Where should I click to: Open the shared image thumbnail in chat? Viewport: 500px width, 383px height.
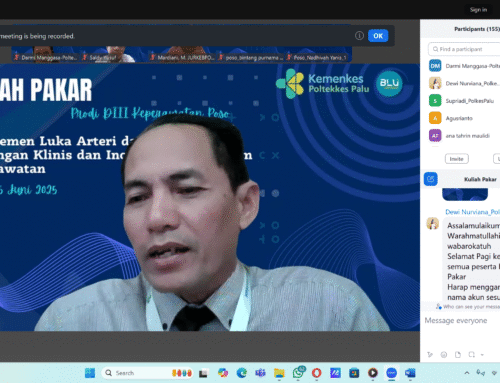click(x=465, y=194)
